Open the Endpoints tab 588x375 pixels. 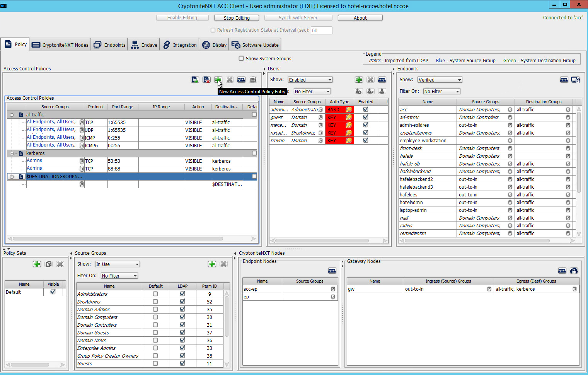click(109, 45)
